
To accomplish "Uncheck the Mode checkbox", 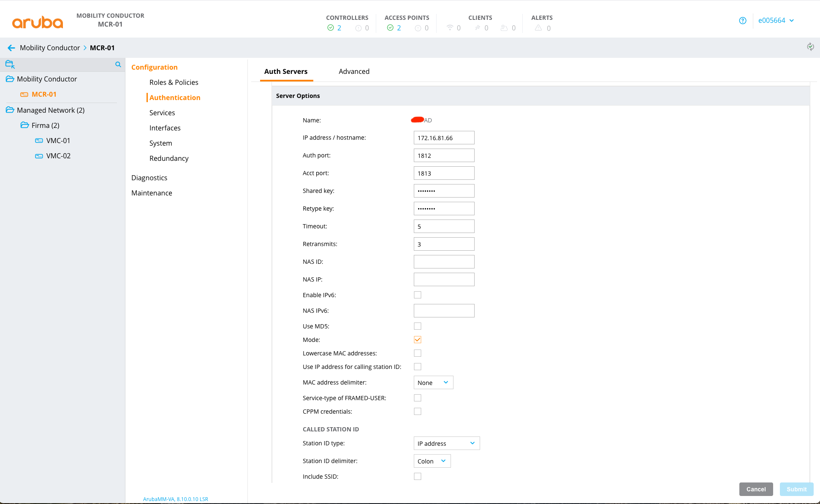I will (x=418, y=340).
